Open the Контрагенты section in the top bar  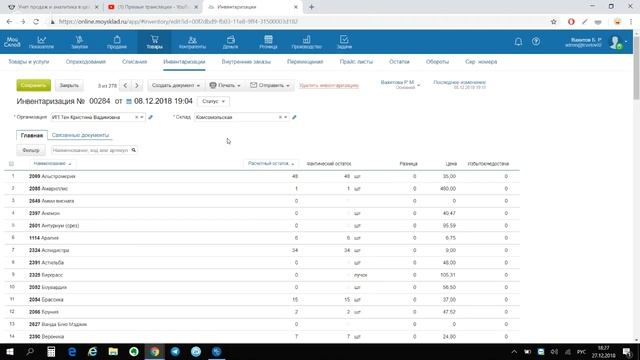point(192,42)
